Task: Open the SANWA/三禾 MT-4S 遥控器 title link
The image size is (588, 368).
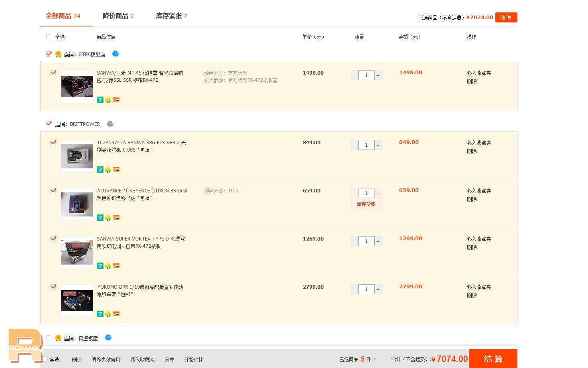Action: [140, 77]
